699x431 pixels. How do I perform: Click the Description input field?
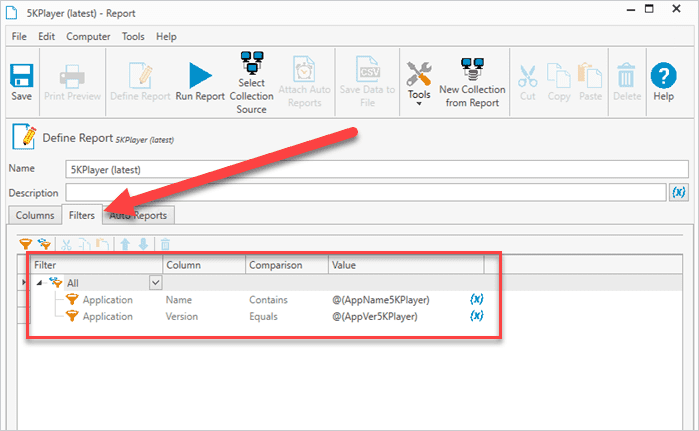(366, 193)
